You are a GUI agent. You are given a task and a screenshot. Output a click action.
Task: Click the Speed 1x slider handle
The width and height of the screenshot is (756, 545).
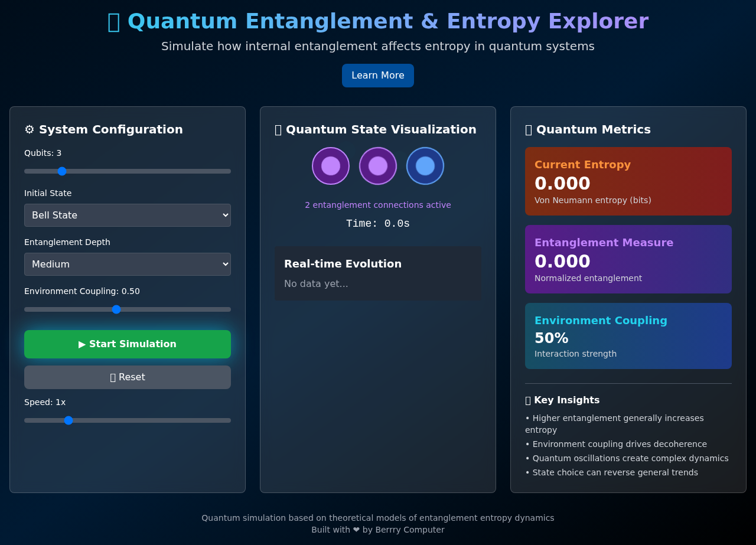(69, 420)
